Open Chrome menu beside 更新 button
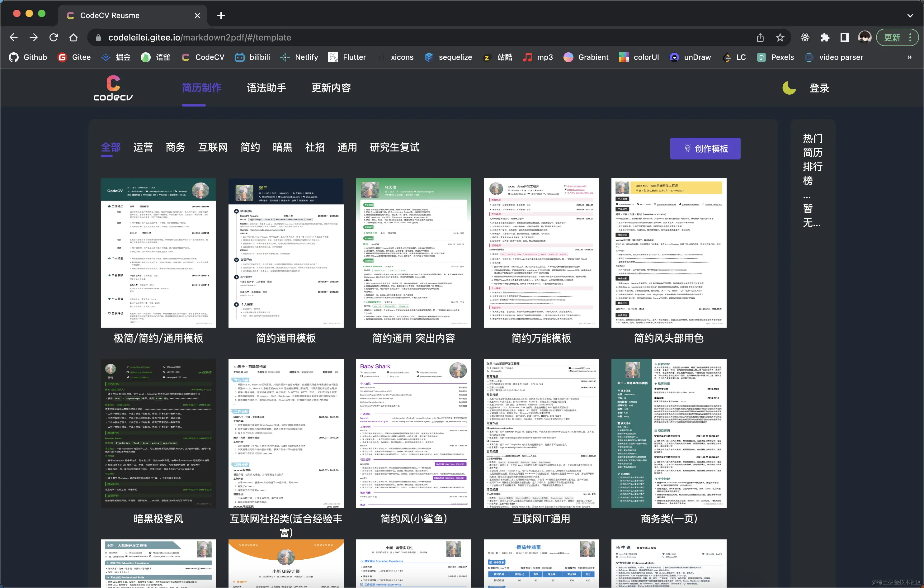Viewport: 924px width, 588px height. [x=910, y=38]
